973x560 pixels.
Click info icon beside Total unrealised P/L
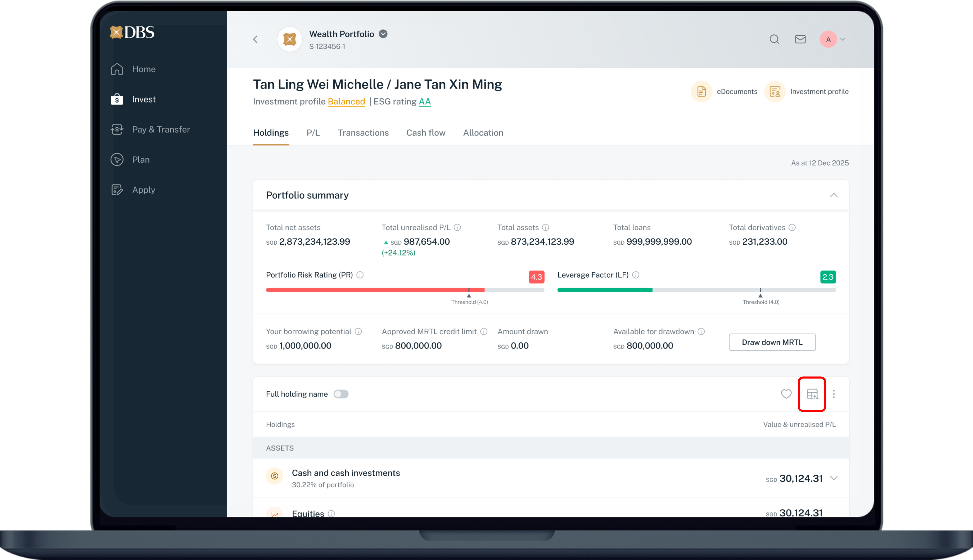click(457, 227)
